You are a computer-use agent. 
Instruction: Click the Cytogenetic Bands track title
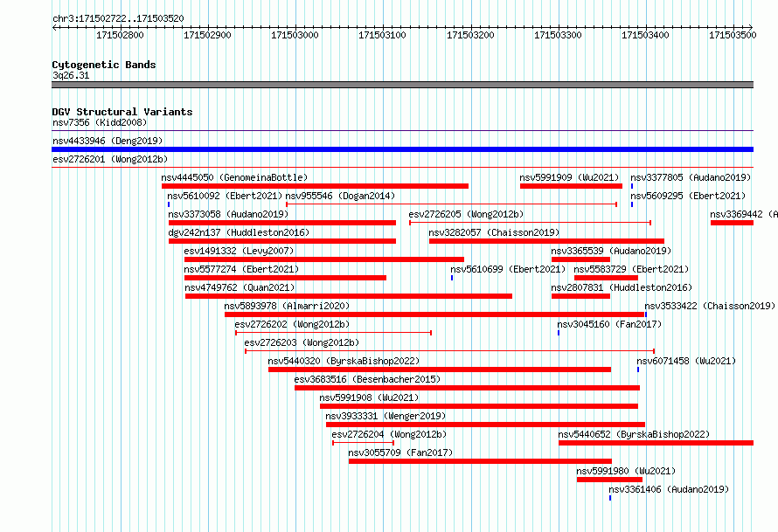[104, 65]
